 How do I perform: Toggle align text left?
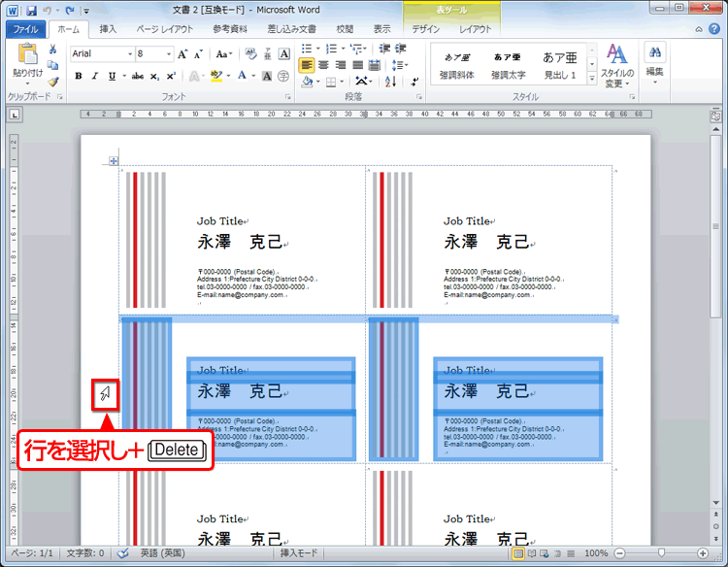pyautogui.click(x=307, y=65)
